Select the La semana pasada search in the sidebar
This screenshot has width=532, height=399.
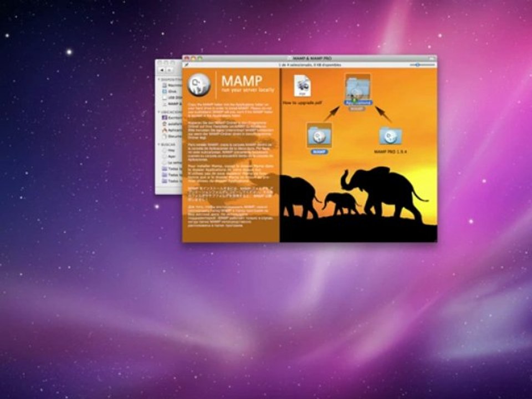(x=172, y=162)
